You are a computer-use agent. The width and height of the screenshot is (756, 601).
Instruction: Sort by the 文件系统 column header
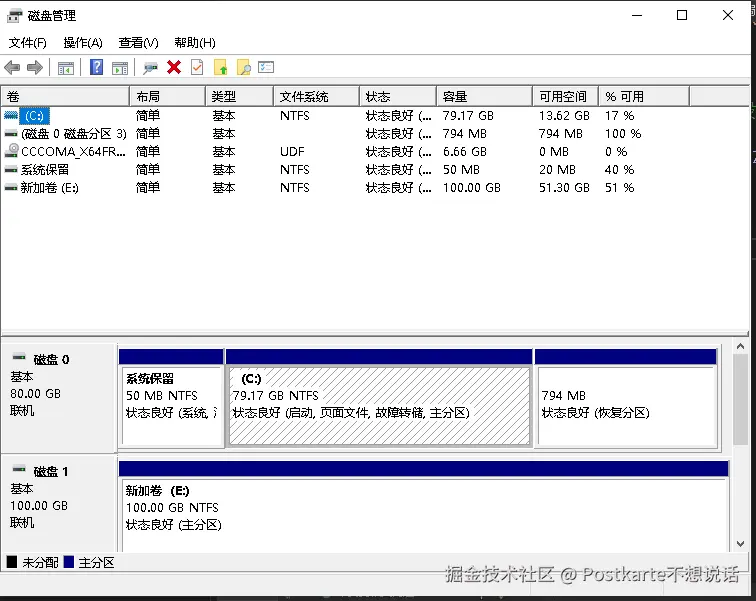pos(317,96)
